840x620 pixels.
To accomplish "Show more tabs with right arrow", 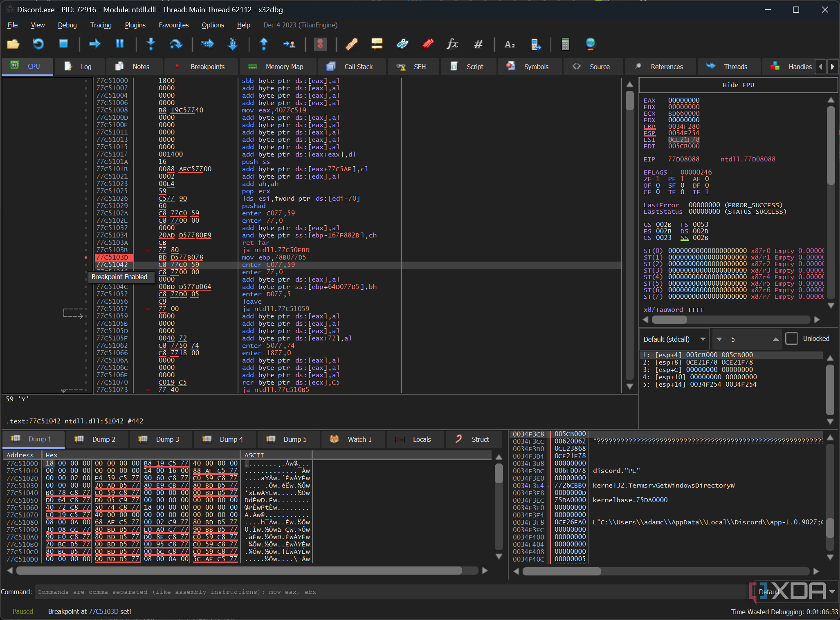I will click(x=832, y=67).
